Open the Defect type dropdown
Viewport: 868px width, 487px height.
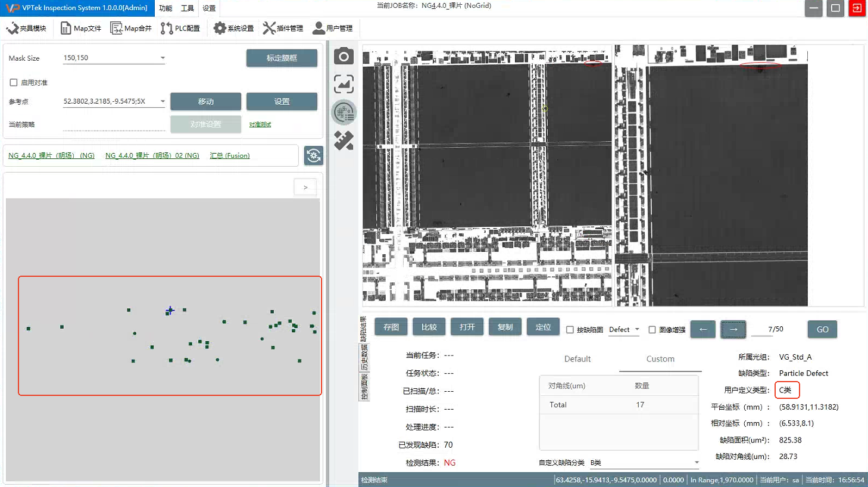[x=624, y=330]
